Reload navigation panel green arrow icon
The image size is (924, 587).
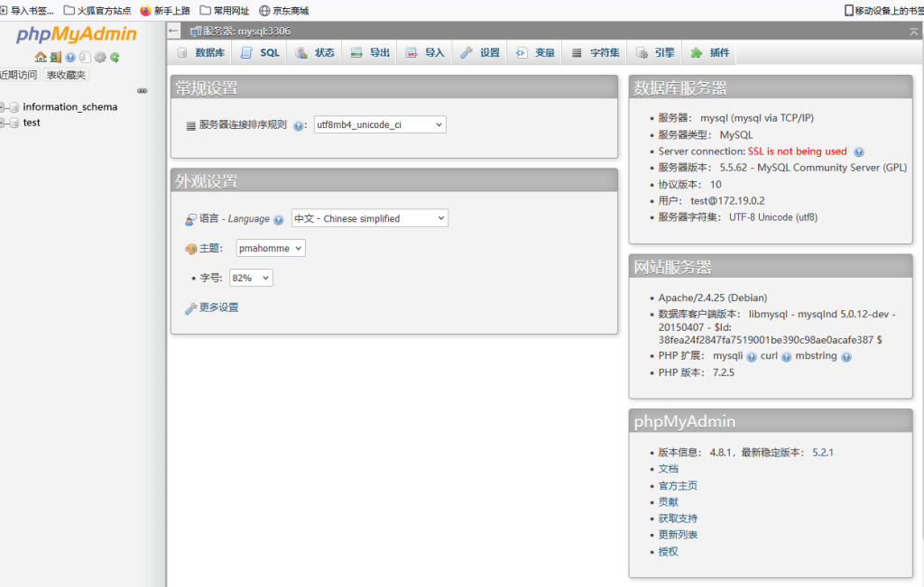click(x=115, y=57)
